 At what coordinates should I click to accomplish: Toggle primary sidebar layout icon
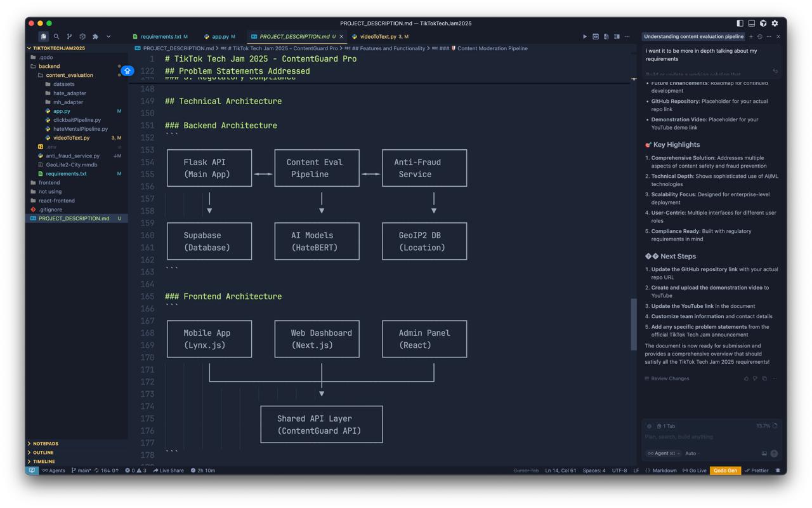pyautogui.click(x=740, y=23)
